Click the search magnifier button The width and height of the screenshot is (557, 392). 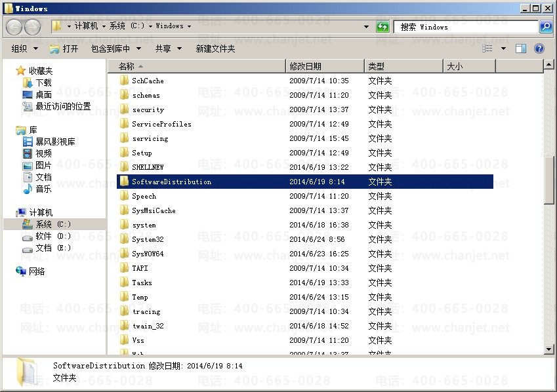[x=546, y=27]
